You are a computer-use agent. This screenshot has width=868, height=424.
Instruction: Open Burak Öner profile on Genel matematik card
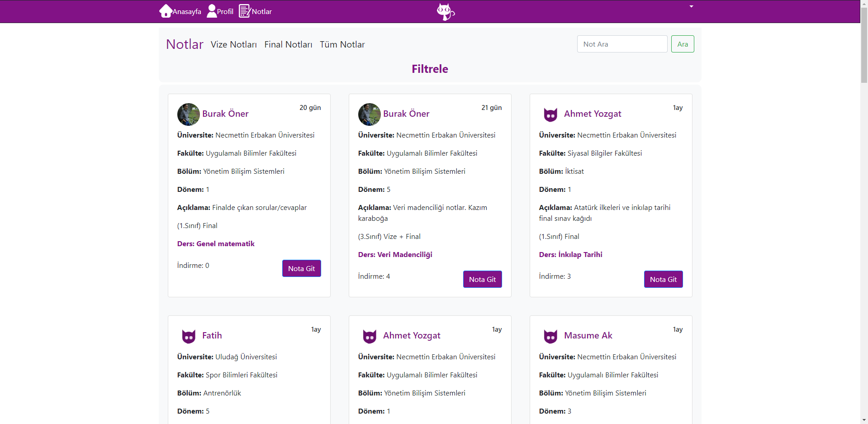tap(225, 114)
